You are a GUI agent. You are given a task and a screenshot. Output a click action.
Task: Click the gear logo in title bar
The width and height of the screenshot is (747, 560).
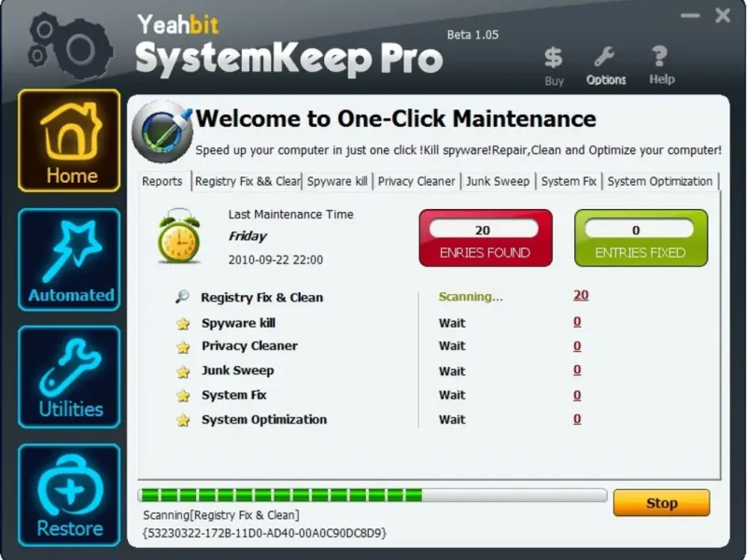coord(70,46)
